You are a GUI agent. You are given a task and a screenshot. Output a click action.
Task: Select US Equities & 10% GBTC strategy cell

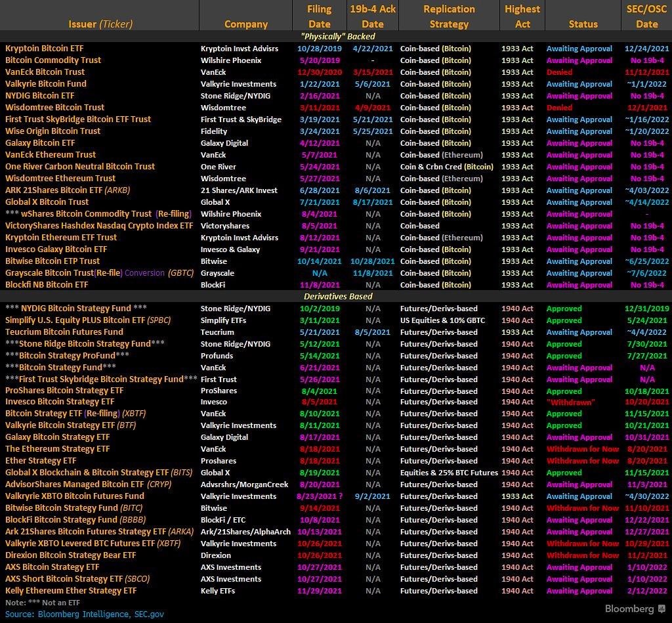[x=443, y=320]
